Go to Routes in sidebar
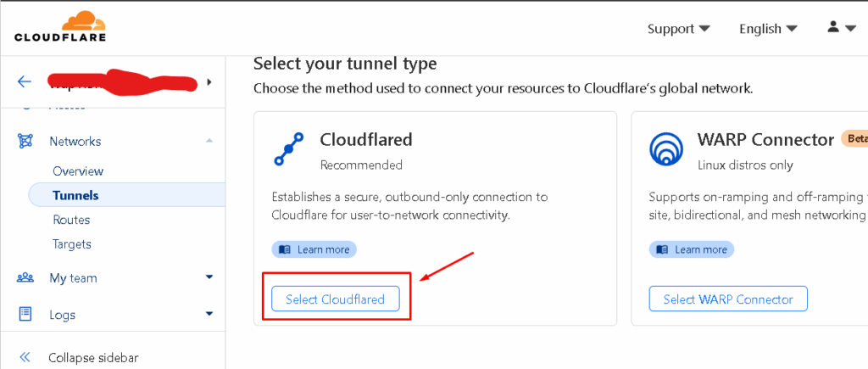 point(71,220)
